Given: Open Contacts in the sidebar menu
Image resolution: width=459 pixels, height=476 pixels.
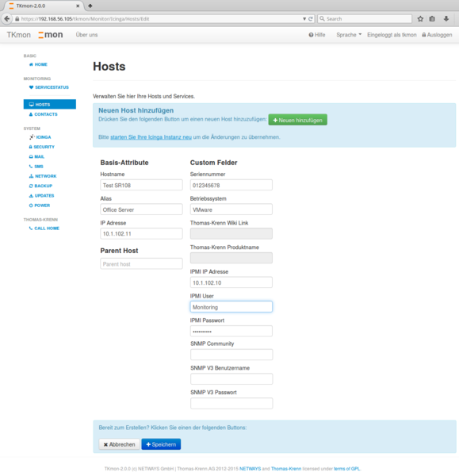Looking at the screenshot, I should click(x=43, y=114).
